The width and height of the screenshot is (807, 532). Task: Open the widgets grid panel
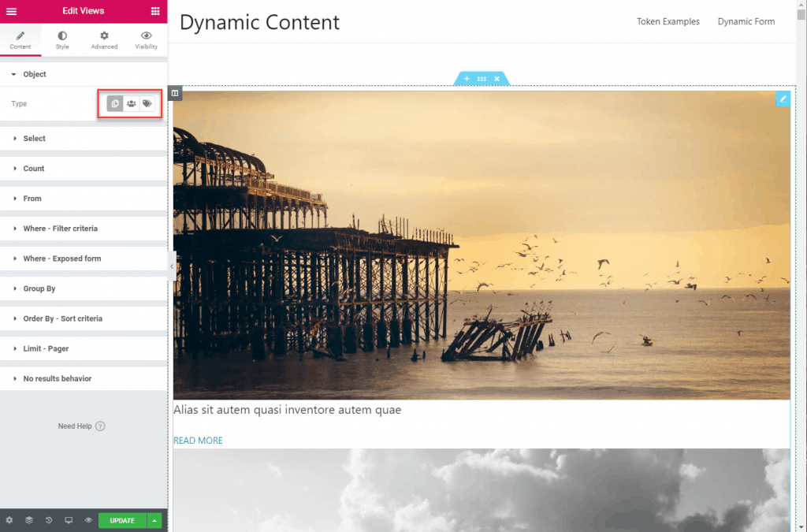click(x=155, y=11)
